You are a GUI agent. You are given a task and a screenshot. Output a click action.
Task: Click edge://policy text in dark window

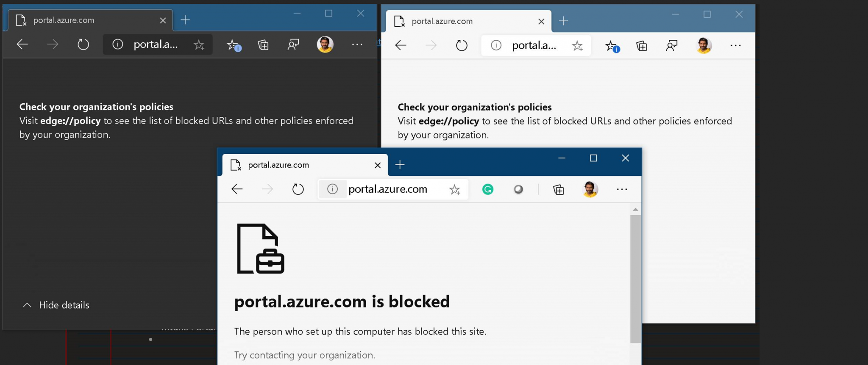(x=70, y=121)
